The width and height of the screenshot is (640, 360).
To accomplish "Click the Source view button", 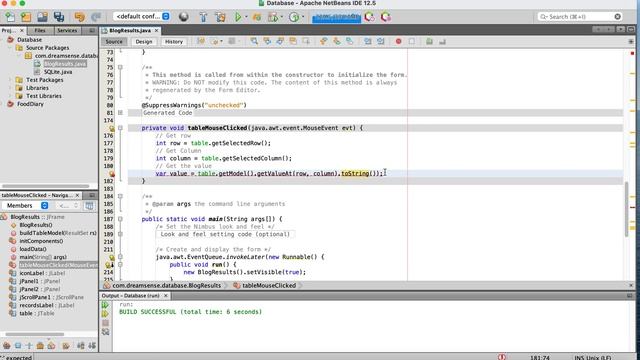I will coord(114,42).
